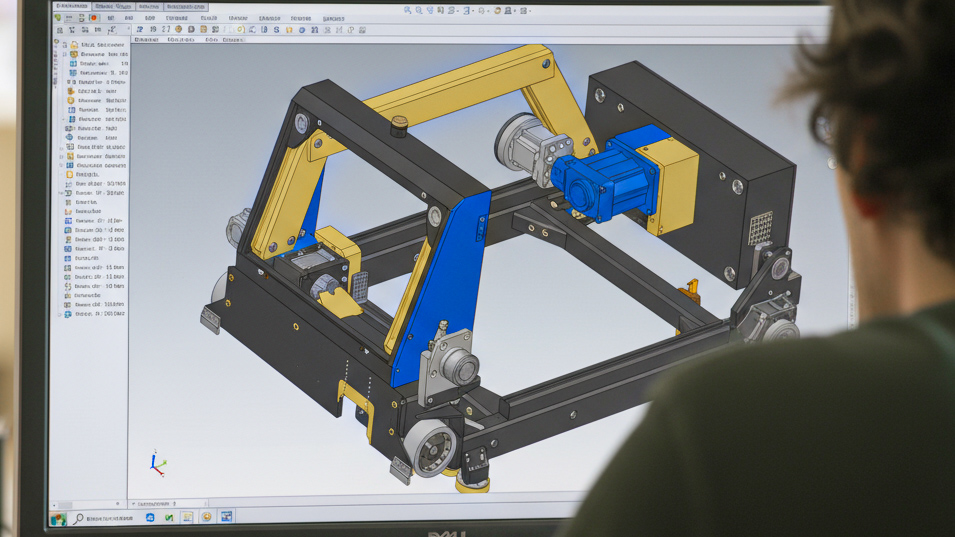Click the XYZ axis triad in the viewport corner
This screenshot has height=537, width=955.
[x=157, y=463]
